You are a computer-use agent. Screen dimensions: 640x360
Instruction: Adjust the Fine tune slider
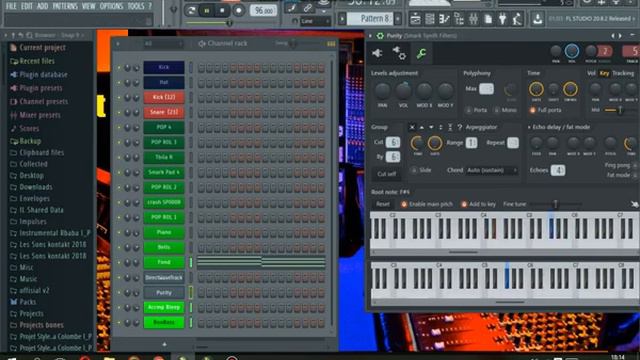(555, 204)
